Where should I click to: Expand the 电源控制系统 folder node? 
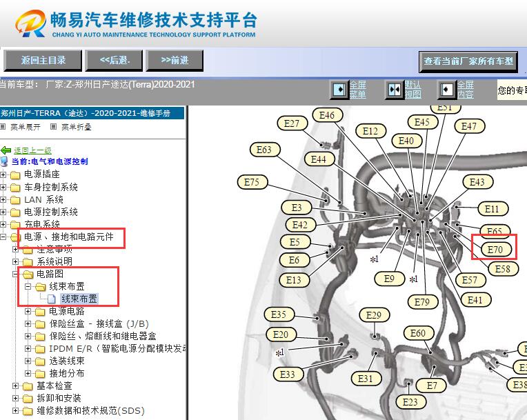tap(3, 212)
